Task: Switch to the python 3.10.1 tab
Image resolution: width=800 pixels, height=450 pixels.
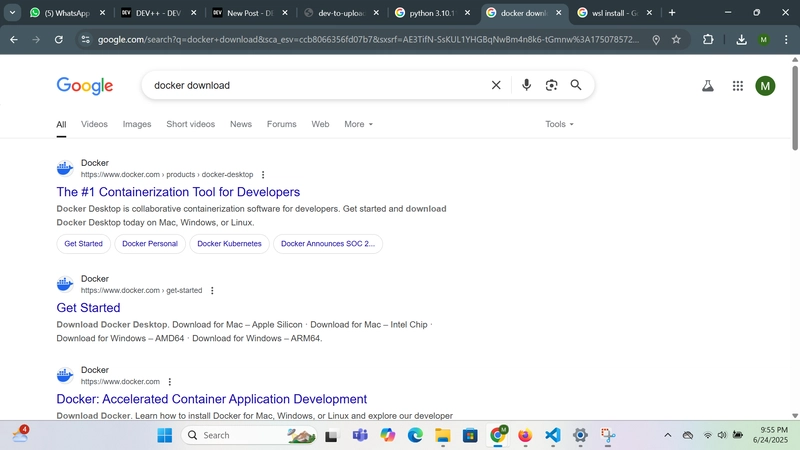Action: coord(432,13)
